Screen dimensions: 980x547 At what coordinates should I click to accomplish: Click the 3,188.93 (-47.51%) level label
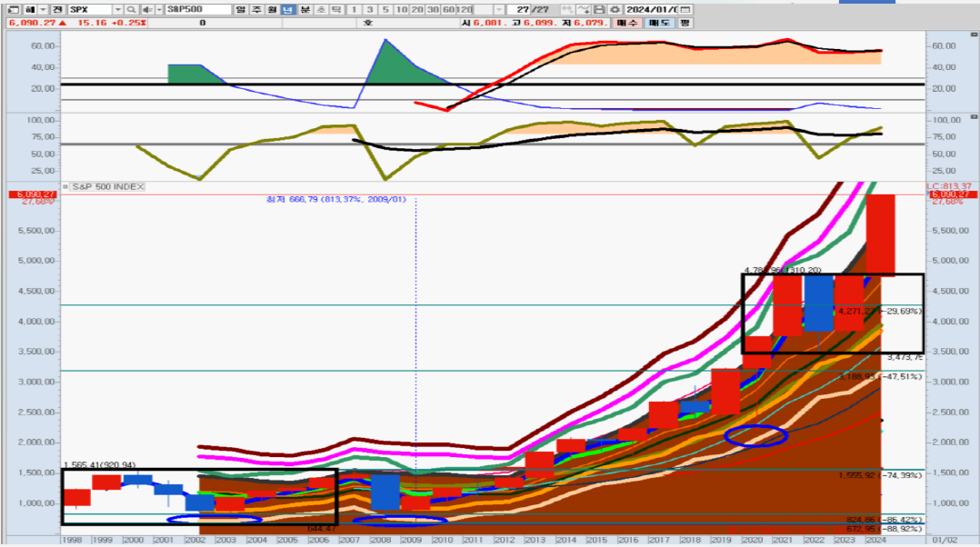(880, 376)
